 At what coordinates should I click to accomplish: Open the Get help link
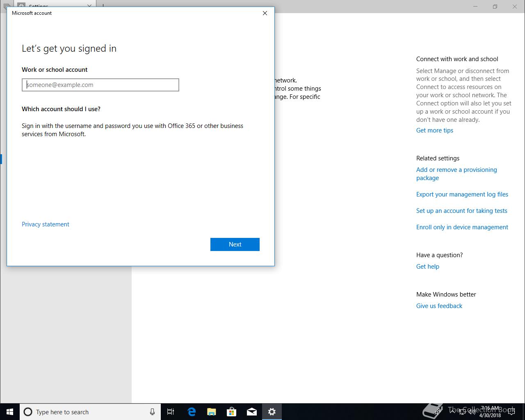click(x=428, y=267)
